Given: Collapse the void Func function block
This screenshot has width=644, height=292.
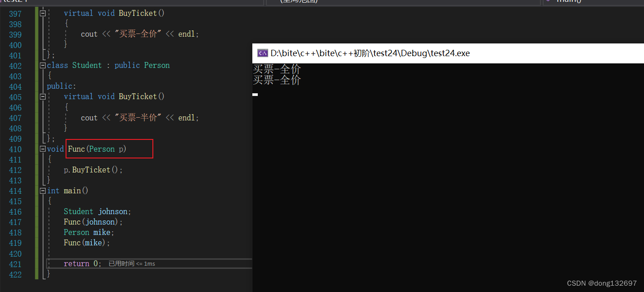Looking at the screenshot, I should [43, 149].
